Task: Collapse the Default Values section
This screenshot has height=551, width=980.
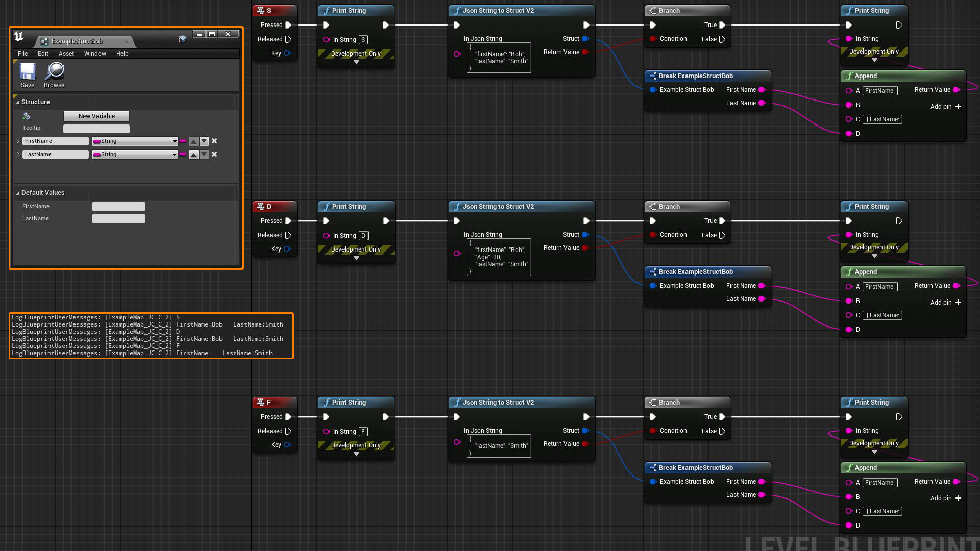Action: pos(18,193)
